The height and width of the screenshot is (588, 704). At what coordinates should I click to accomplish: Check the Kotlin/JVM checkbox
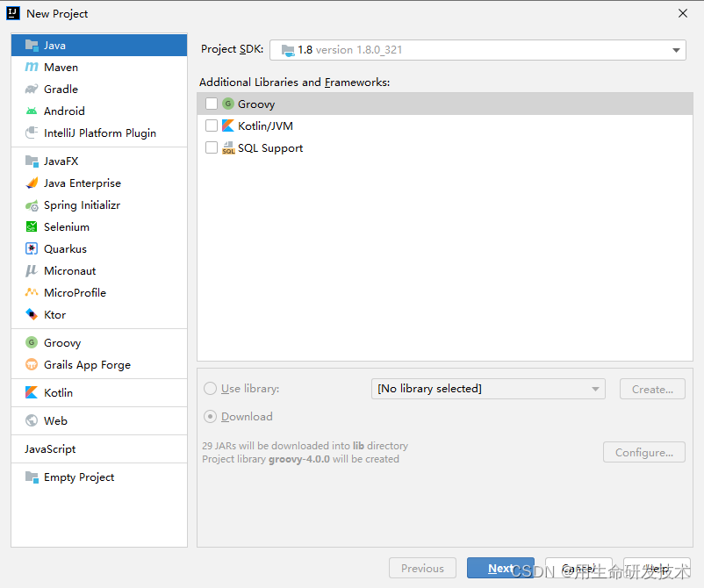coord(212,125)
